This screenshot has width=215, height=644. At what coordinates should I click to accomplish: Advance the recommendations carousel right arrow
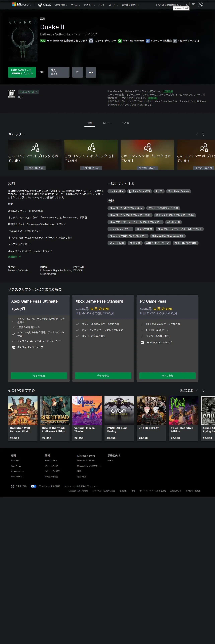tap(203, 391)
